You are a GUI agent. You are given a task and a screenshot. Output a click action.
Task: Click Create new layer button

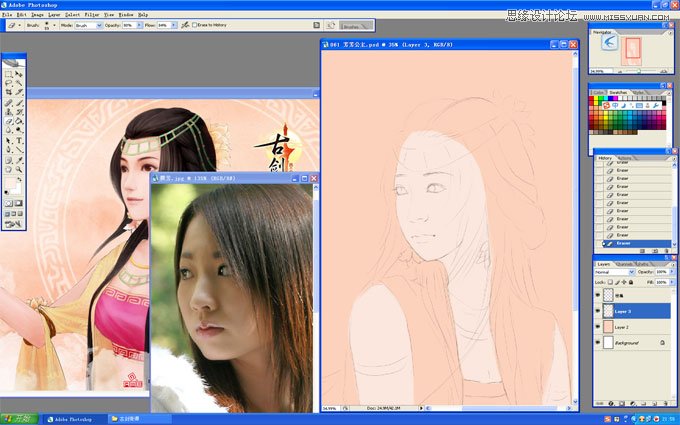(654, 403)
